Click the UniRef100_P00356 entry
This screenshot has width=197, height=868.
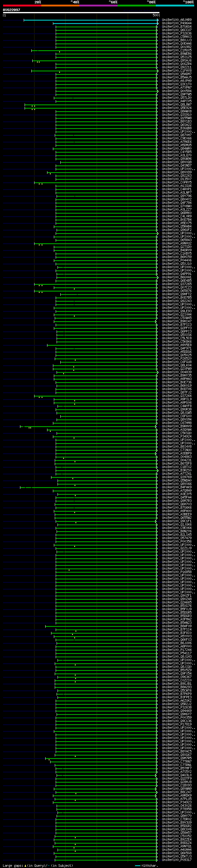point(177,542)
